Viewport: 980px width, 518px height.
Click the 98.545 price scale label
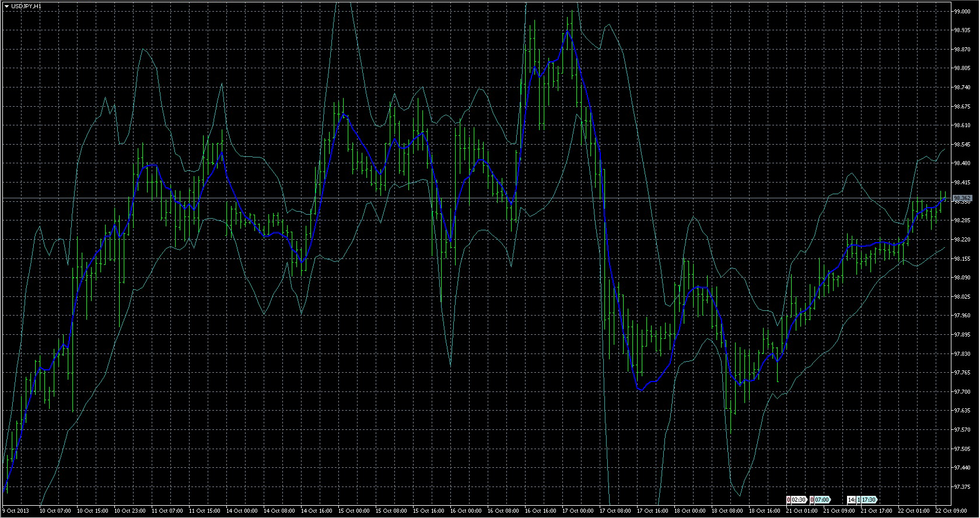click(962, 144)
